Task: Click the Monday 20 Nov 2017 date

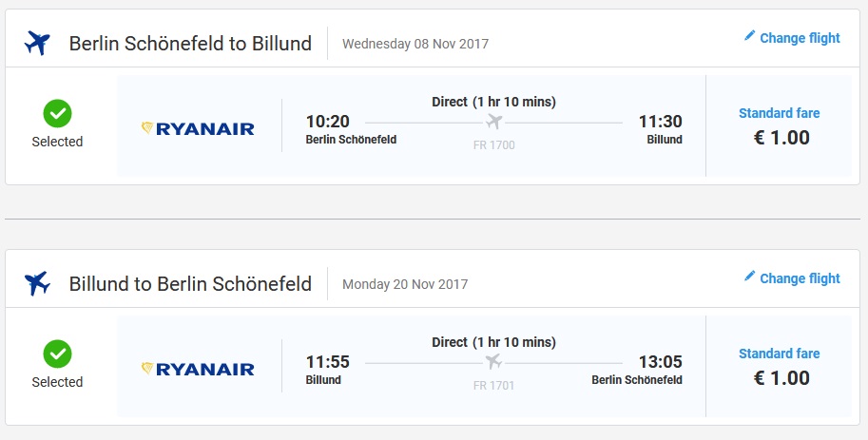Action: (404, 284)
